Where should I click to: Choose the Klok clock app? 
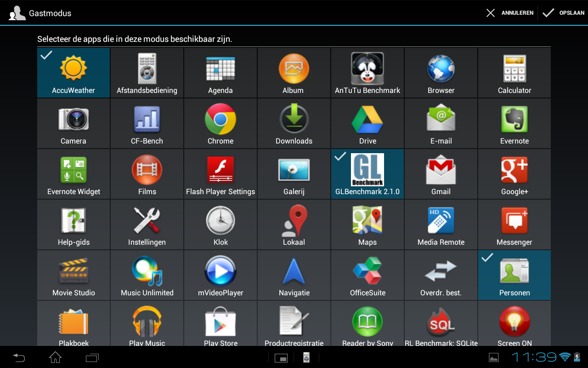(220, 224)
